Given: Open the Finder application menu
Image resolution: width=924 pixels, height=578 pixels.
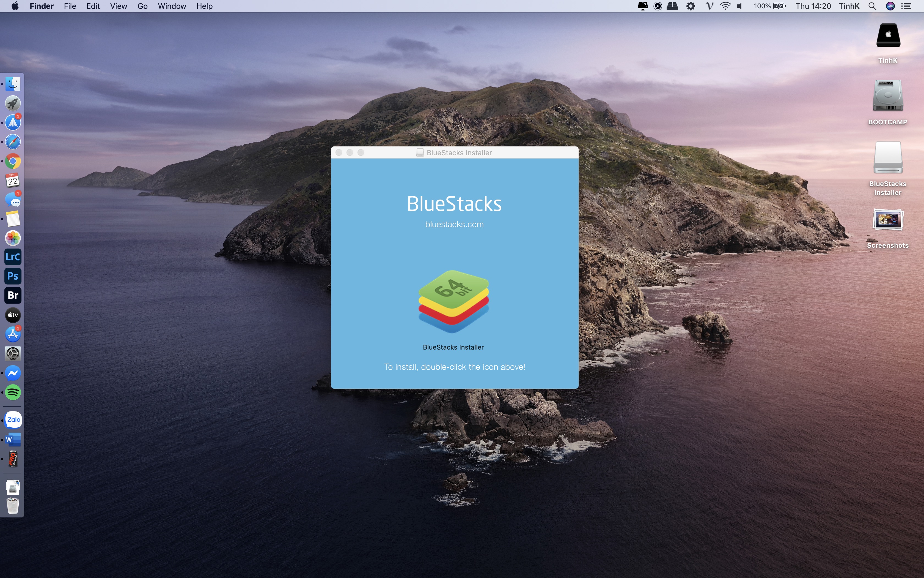Looking at the screenshot, I should [x=42, y=6].
